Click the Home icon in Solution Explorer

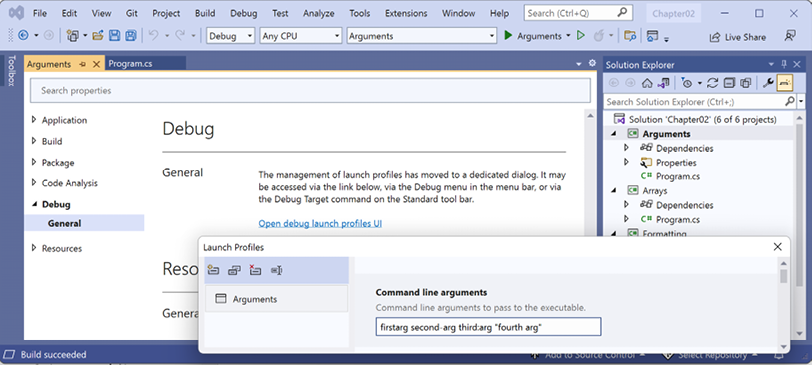647,83
